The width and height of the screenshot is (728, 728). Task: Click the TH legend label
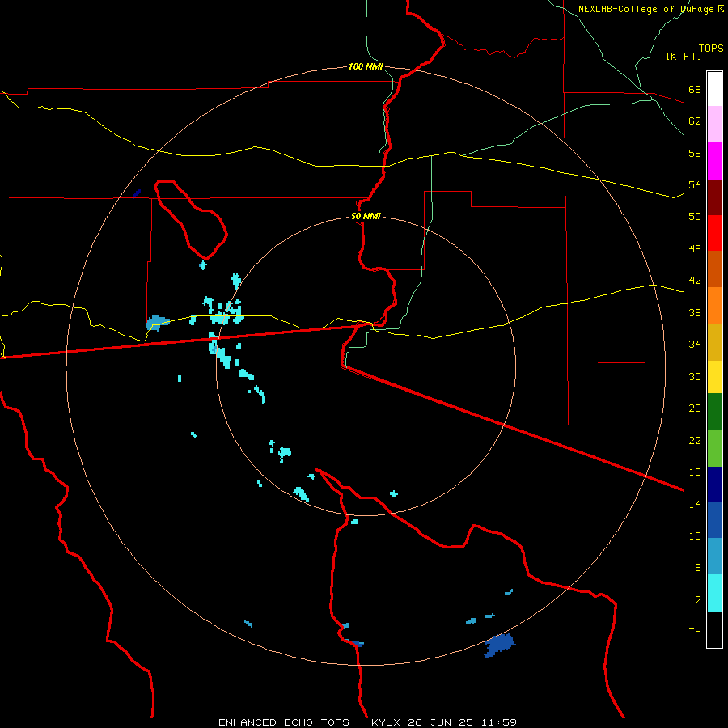695,632
